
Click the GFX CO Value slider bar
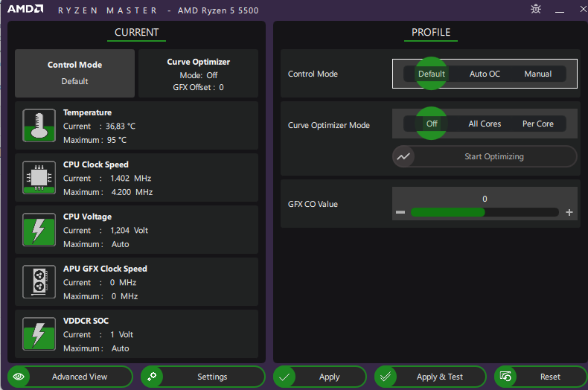click(x=485, y=212)
